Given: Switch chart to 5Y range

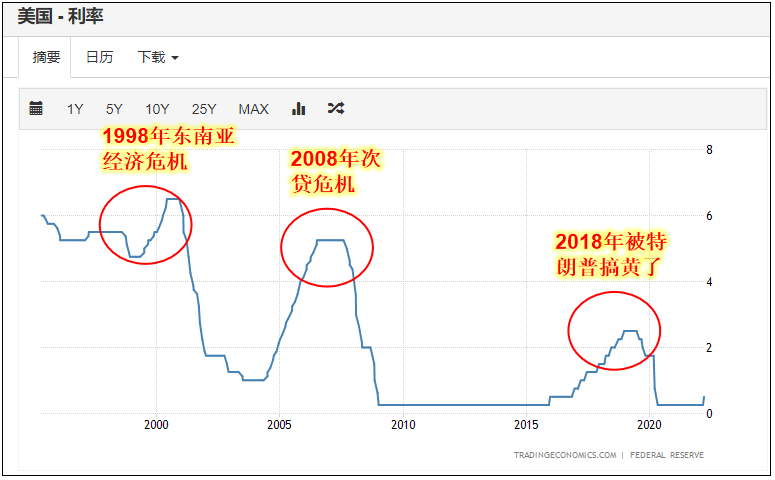Looking at the screenshot, I should 114,109.
